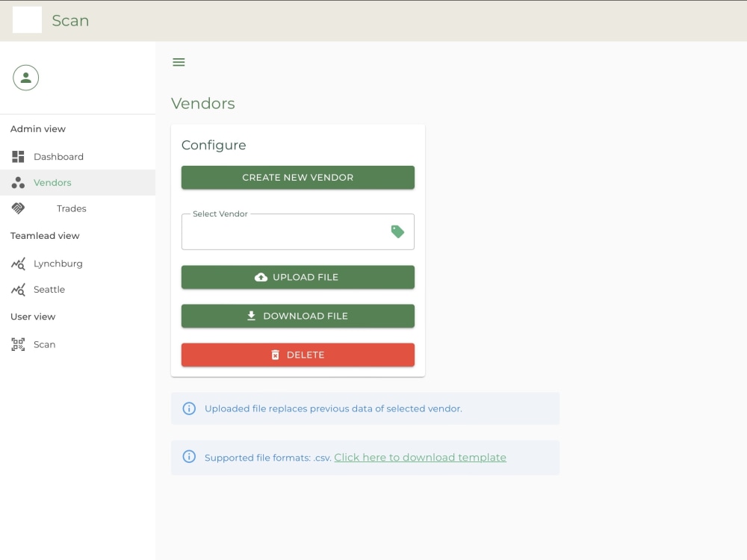Click the Create New Vendor button

click(297, 177)
